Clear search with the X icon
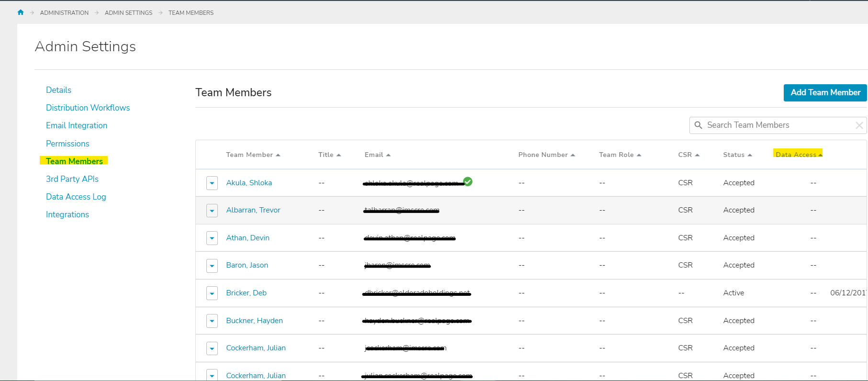 (859, 125)
